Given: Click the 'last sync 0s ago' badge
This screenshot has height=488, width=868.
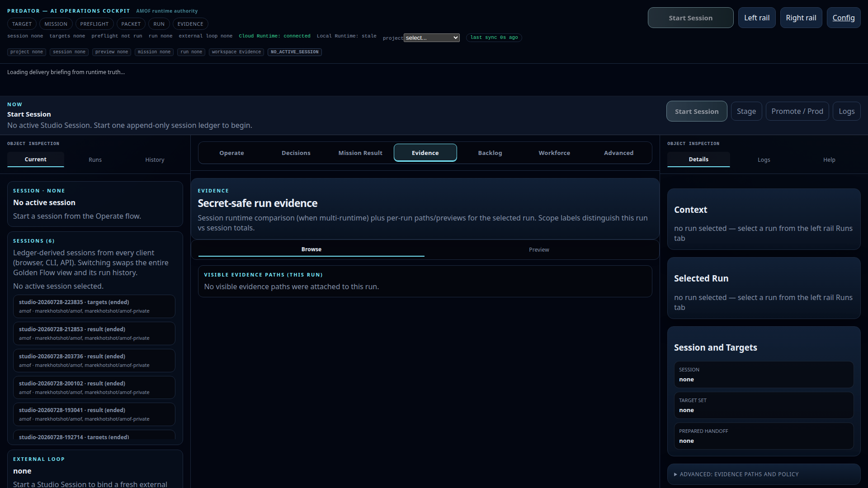Looking at the screenshot, I should (494, 38).
